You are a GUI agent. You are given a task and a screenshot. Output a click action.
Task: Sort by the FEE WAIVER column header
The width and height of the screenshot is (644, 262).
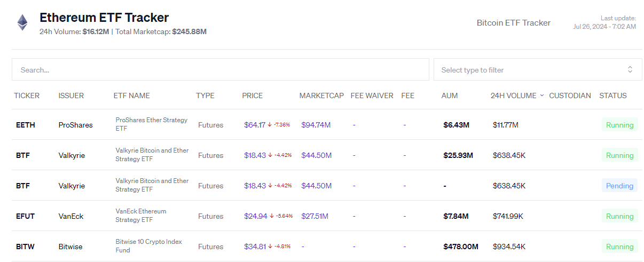point(372,96)
